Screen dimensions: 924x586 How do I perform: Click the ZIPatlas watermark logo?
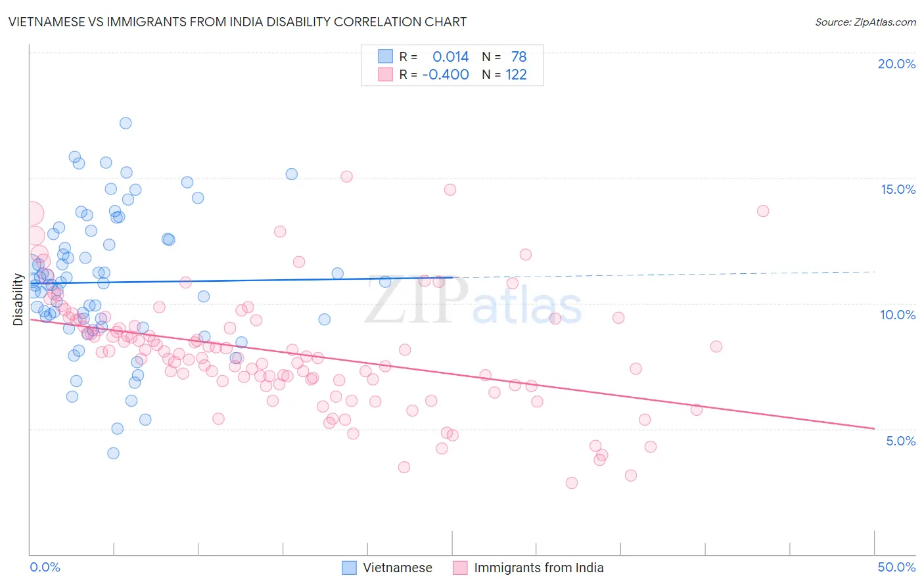coord(473,300)
